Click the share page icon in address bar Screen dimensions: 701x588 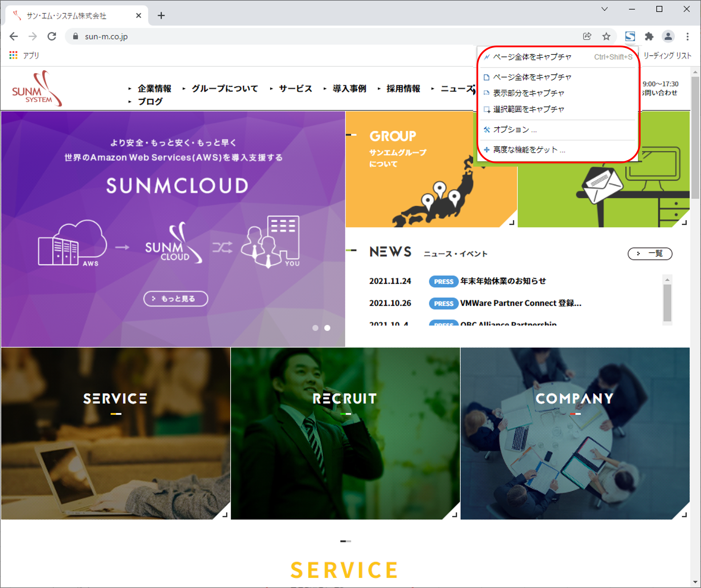point(587,36)
